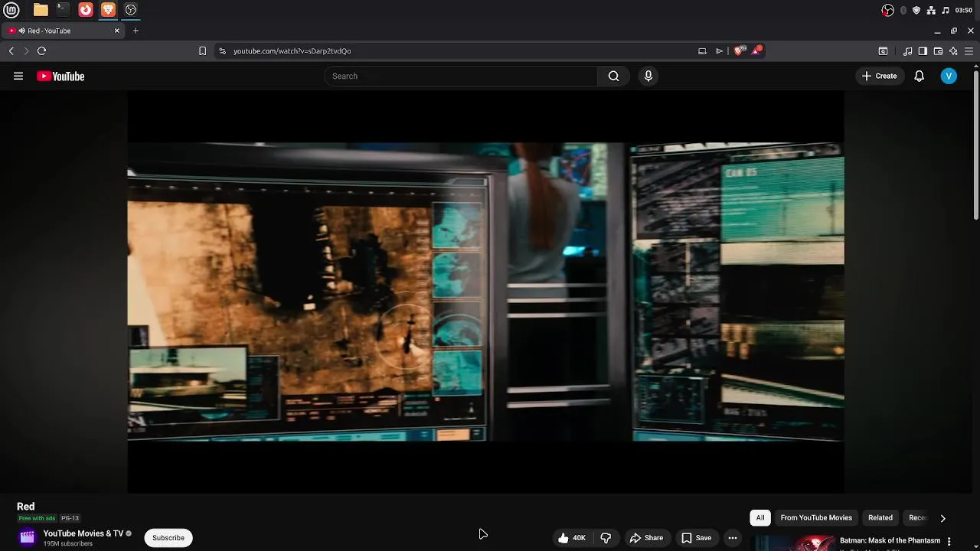This screenshot has height=551, width=980.
Task: Launch the terminal from the panel
Action: 63,10
